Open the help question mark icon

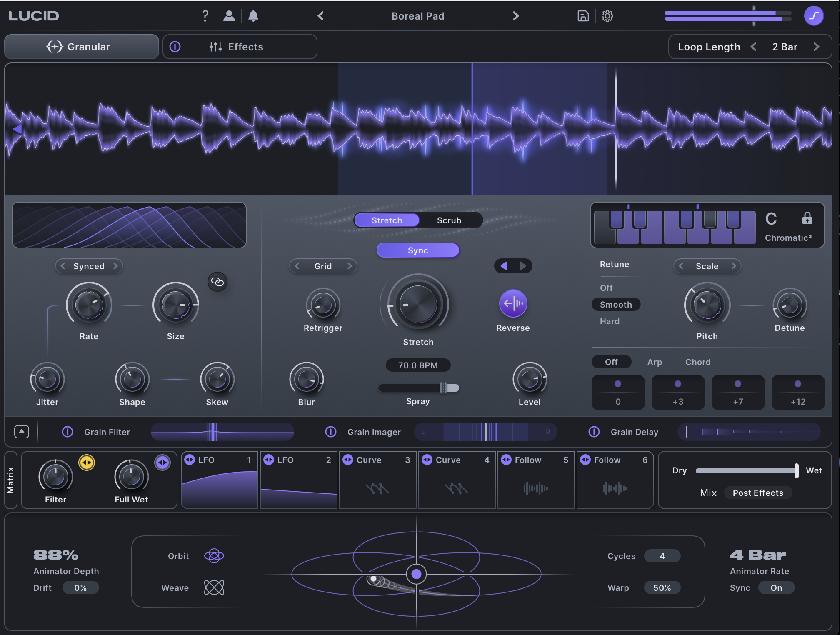205,16
